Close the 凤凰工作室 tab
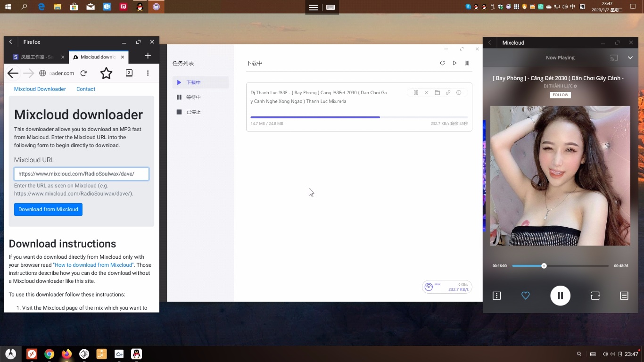 click(63, 57)
